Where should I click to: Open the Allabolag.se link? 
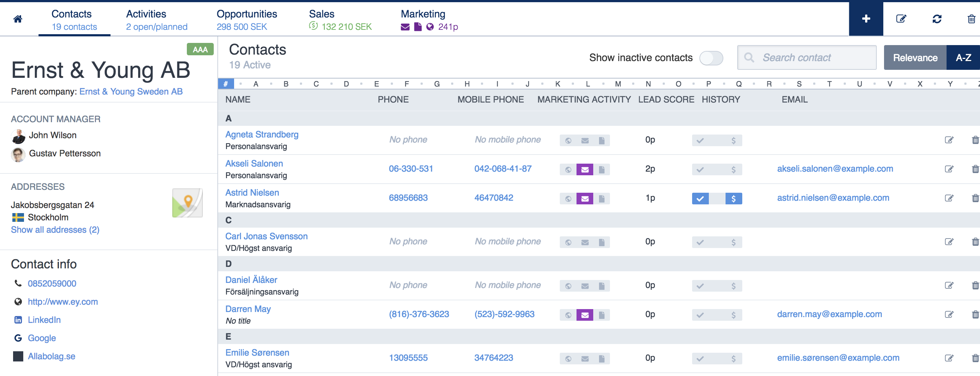(51, 357)
